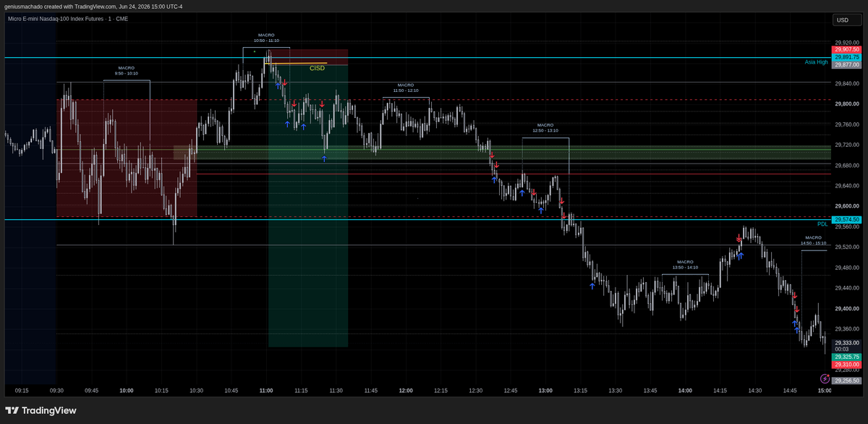Click the green 29,325.75 price label
Screen dimensions: 868x424
click(847, 357)
